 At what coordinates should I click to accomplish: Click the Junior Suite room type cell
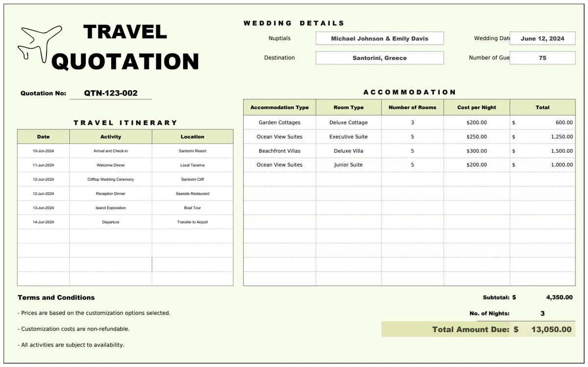pos(348,165)
